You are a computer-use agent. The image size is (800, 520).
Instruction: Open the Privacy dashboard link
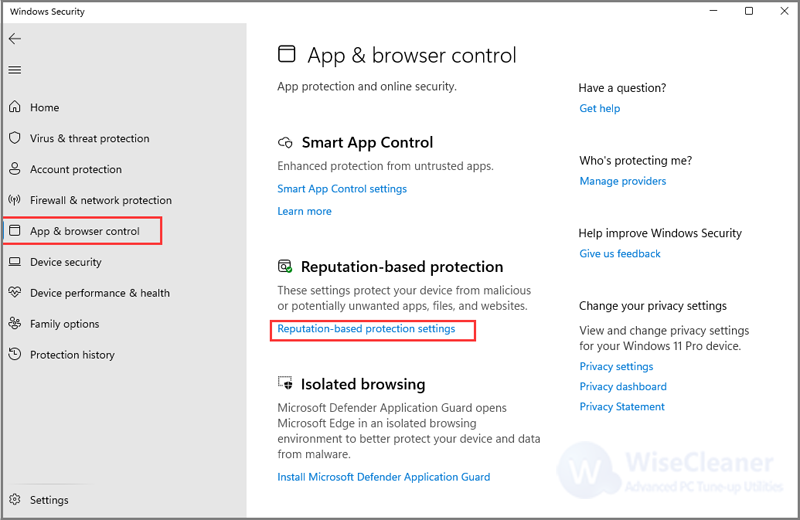coord(623,386)
